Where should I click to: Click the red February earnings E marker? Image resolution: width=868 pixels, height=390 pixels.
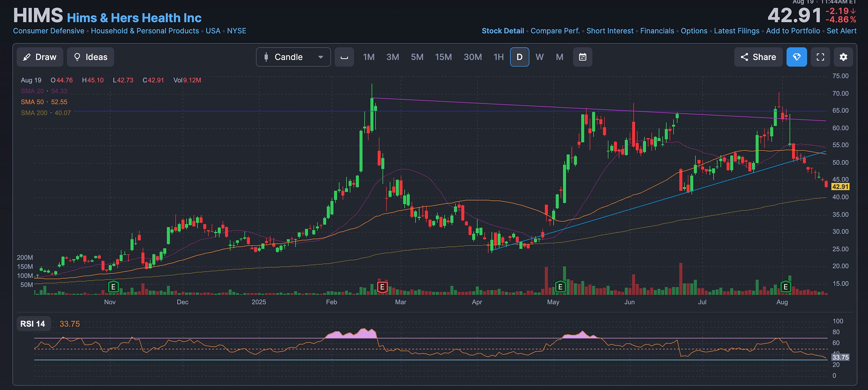point(382,287)
